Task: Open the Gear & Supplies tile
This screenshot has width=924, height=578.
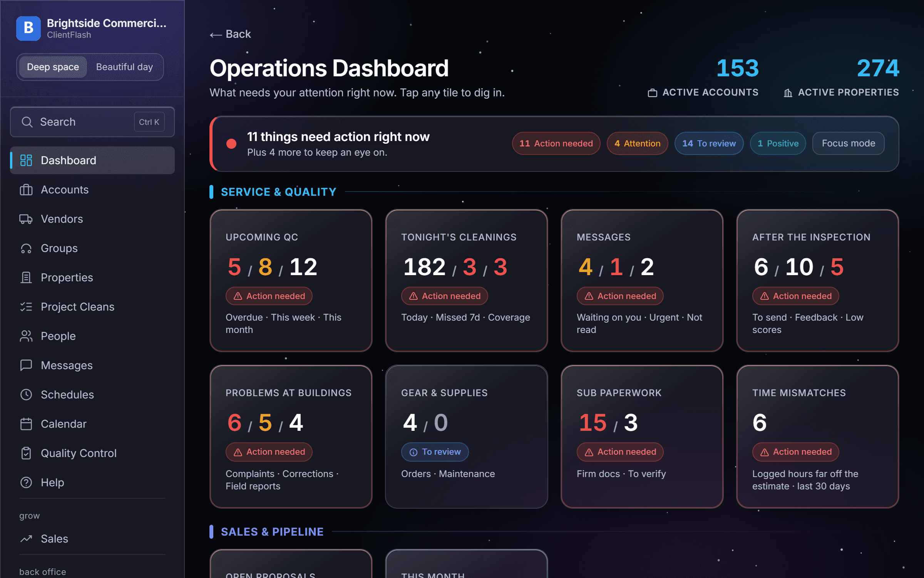Action: point(466,437)
